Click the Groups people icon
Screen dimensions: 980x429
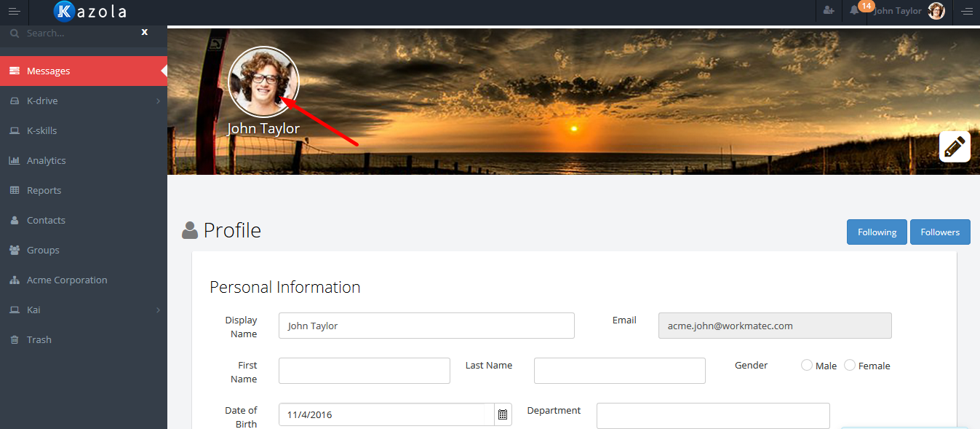coord(14,250)
